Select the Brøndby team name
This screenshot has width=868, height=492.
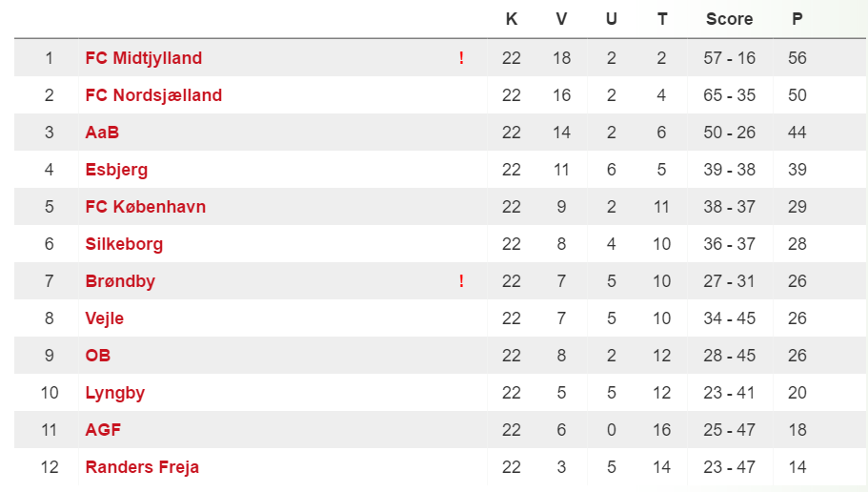tap(120, 281)
